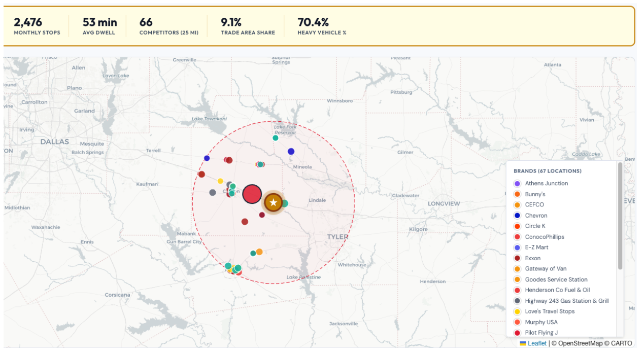Click the gold star site marker
This screenshot has height=351, width=644.
[x=274, y=203]
